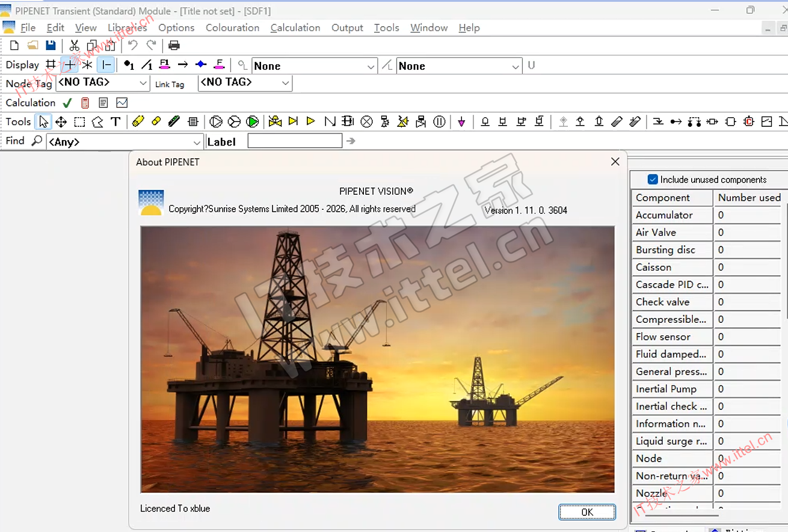
Task: Open the second None Display dropdown
Action: (459, 66)
